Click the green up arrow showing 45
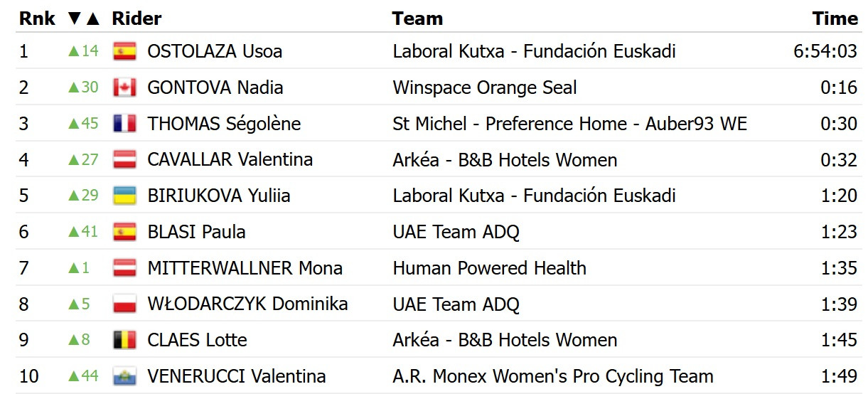Viewport: 868px width, 394px height. pyautogui.click(x=83, y=124)
